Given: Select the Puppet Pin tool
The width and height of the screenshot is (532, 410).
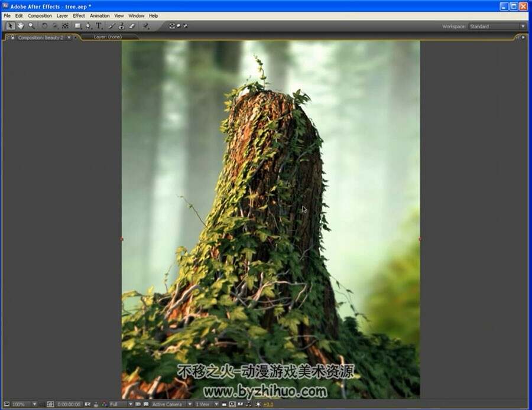Looking at the screenshot, I should click(x=145, y=26).
